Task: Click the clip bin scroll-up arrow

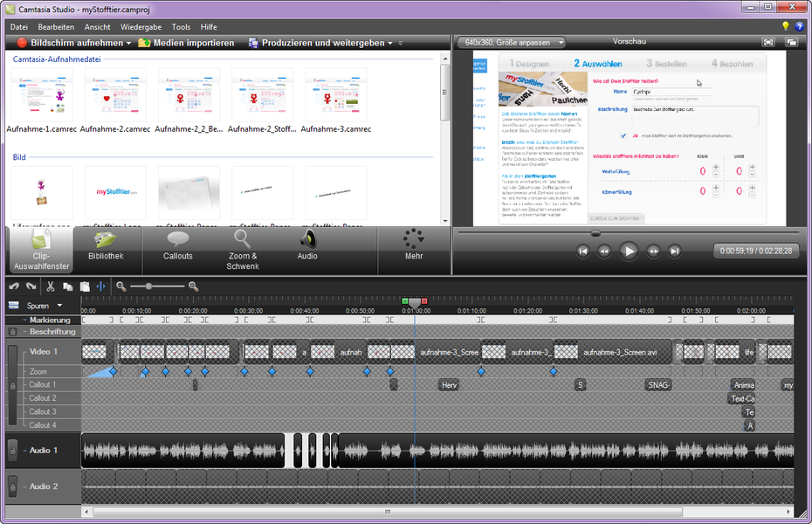Action: point(445,59)
